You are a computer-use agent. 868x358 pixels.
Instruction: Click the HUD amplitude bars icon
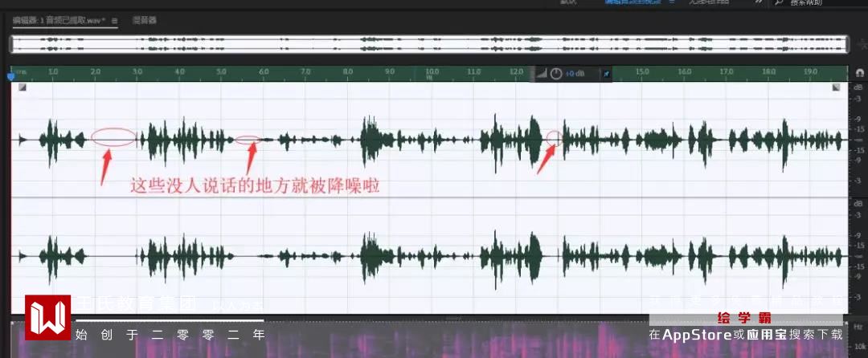tap(542, 74)
